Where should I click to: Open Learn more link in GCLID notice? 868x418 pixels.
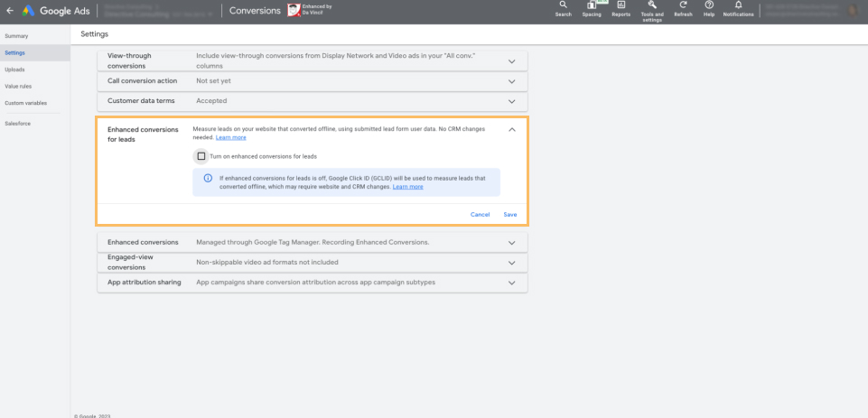(408, 187)
